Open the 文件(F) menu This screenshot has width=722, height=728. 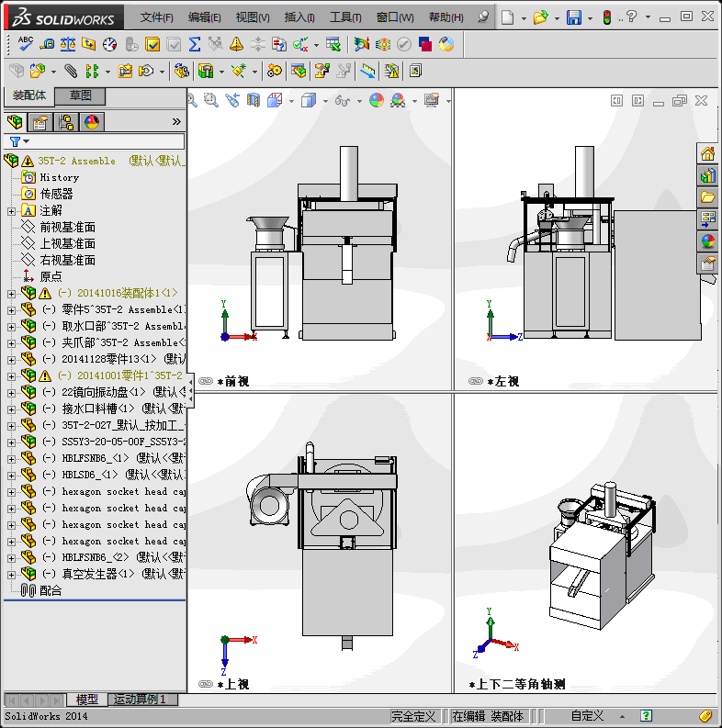pyautogui.click(x=156, y=17)
